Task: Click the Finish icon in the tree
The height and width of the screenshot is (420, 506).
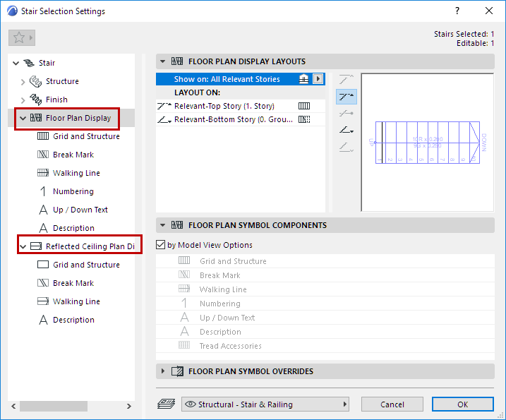Action: tap(35, 100)
